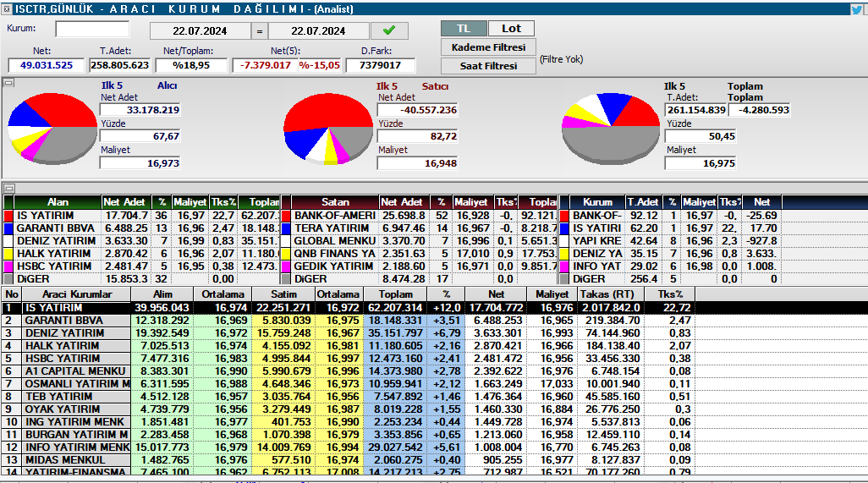Click YAPI KRE in Kurum list

tap(596, 241)
